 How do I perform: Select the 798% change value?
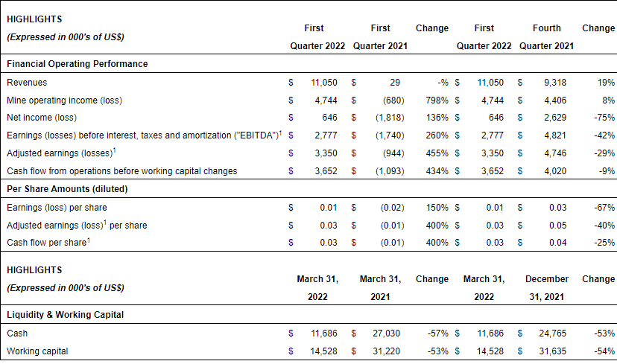coord(437,100)
